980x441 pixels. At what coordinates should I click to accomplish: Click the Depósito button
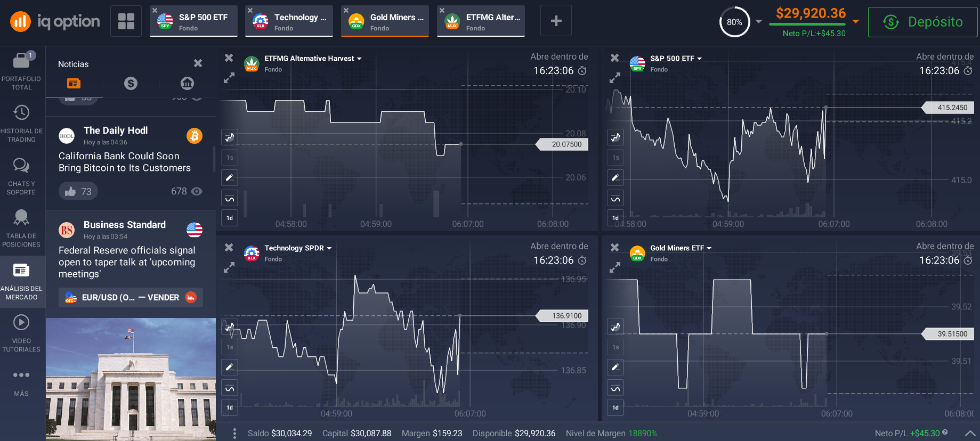923,22
